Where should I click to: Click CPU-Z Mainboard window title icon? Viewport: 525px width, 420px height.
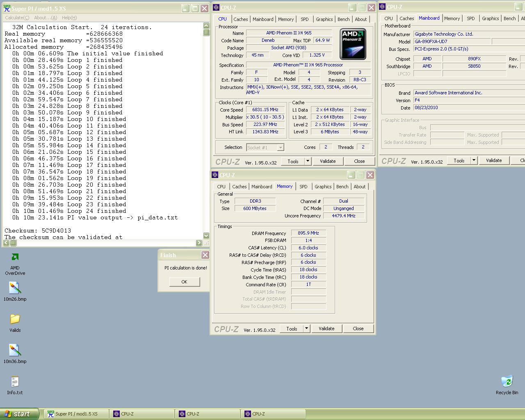pyautogui.click(x=382, y=7)
